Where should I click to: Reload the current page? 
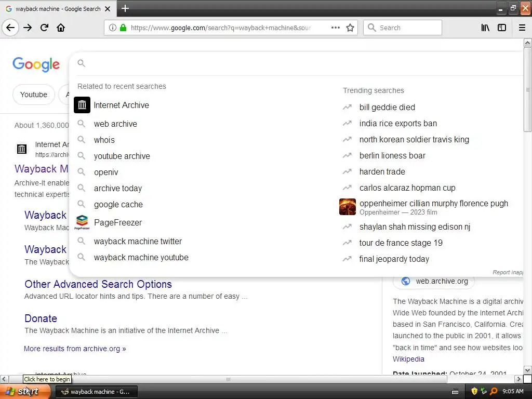45,28
